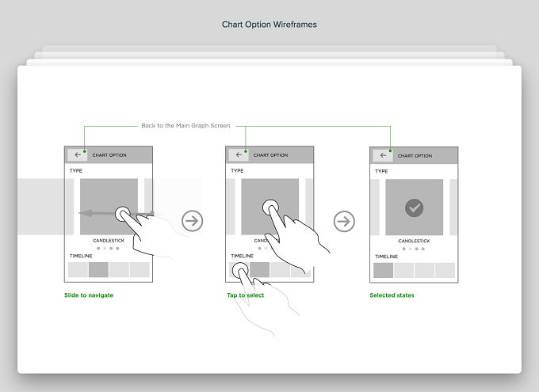Click checkmark icon on selected chart in third wireframe
The height and width of the screenshot is (392, 539).
[415, 207]
